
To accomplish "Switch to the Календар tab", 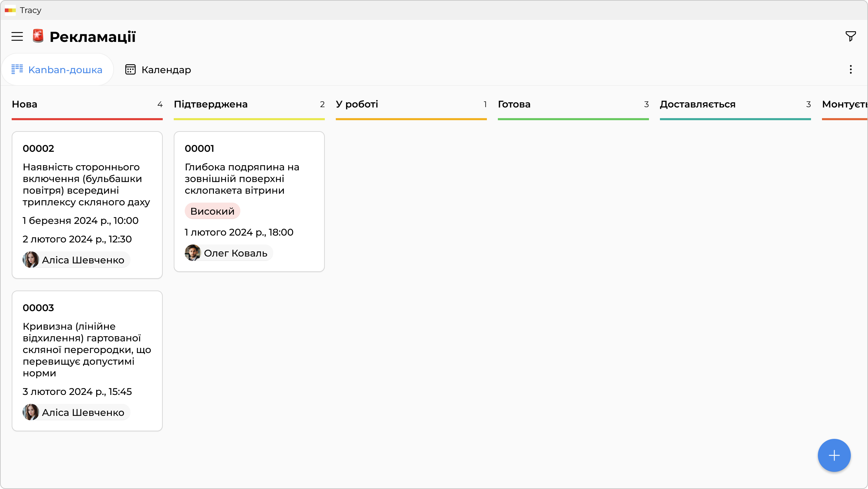I will point(158,70).
